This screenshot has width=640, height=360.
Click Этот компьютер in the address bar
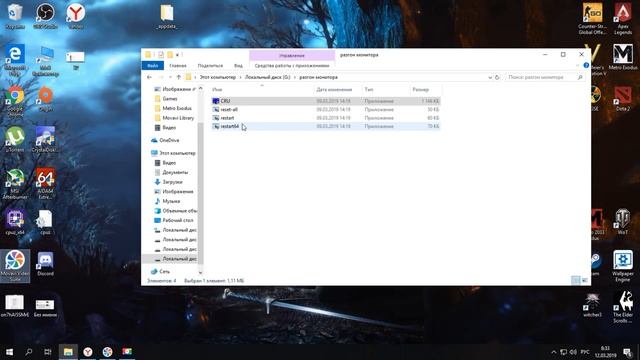(x=218, y=77)
